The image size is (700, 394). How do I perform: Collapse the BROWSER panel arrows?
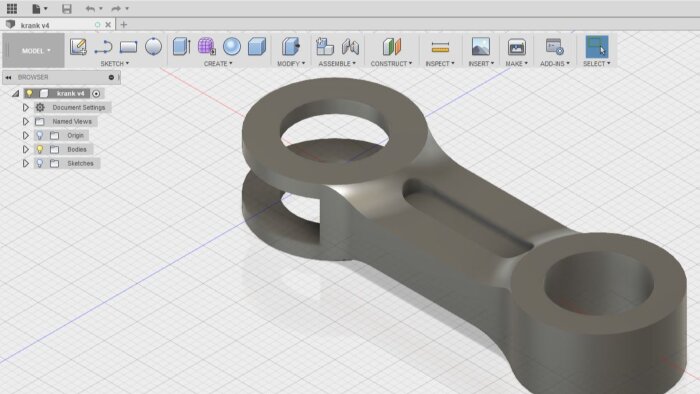point(8,77)
